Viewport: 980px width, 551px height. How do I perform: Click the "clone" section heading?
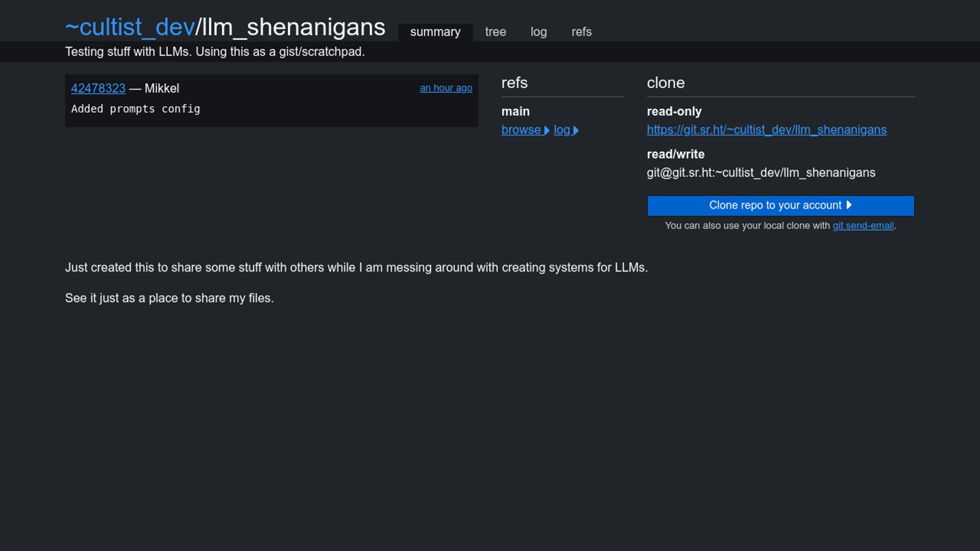(x=665, y=83)
